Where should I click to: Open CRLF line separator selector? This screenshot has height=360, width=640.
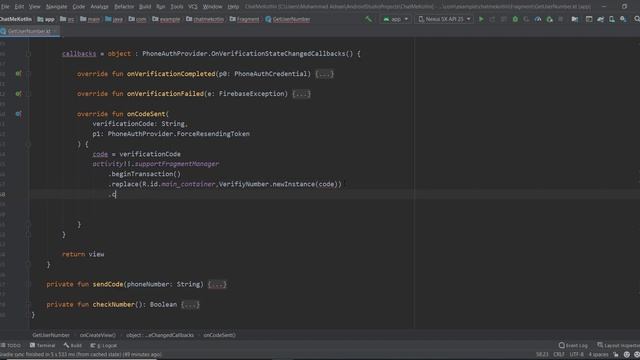559,355
